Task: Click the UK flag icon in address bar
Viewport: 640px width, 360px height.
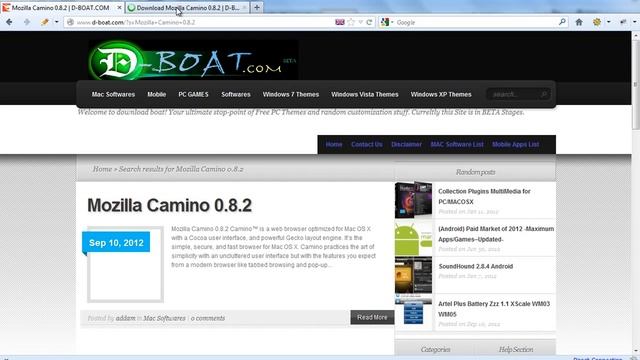Action: tap(340, 22)
